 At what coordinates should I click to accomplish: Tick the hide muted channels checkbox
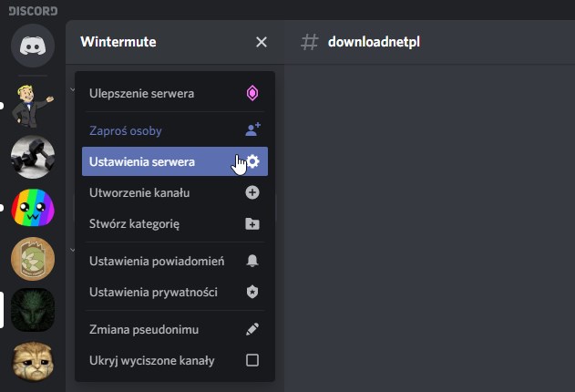[252, 360]
